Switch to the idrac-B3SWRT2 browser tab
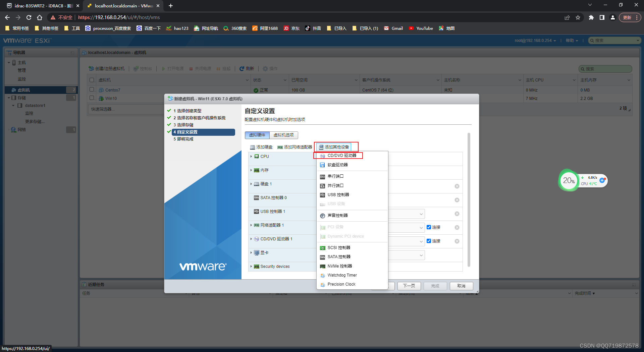Image resolution: width=644 pixels, height=352 pixels. click(43, 6)
